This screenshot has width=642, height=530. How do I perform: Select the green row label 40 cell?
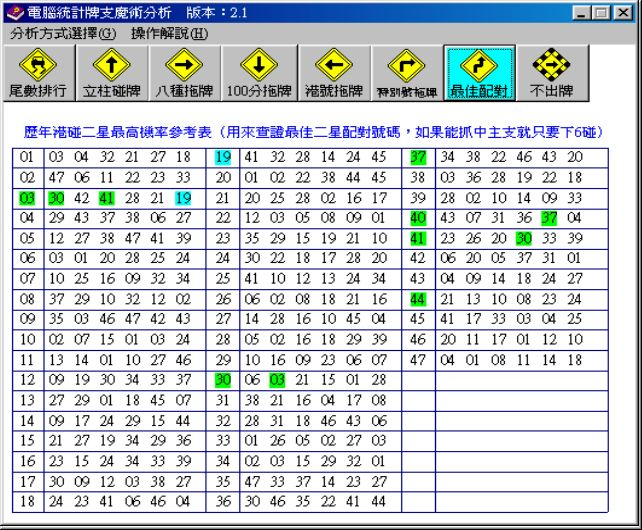pos(418,218)
